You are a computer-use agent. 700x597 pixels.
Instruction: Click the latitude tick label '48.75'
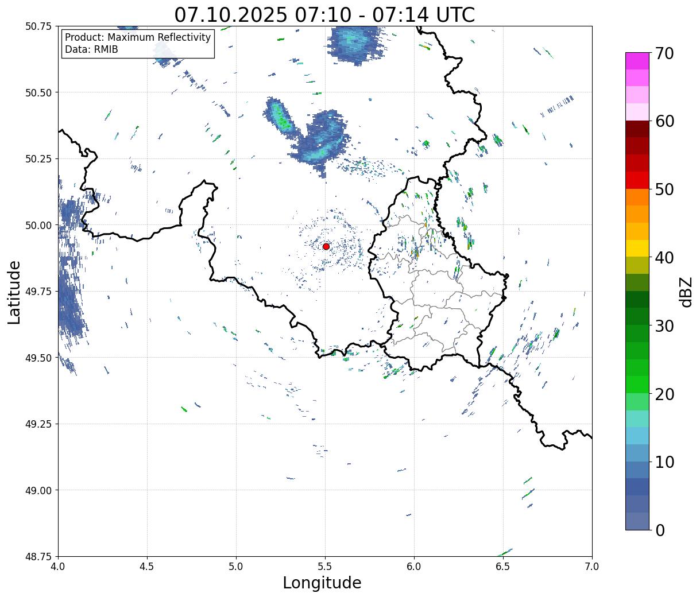[38, 556]
